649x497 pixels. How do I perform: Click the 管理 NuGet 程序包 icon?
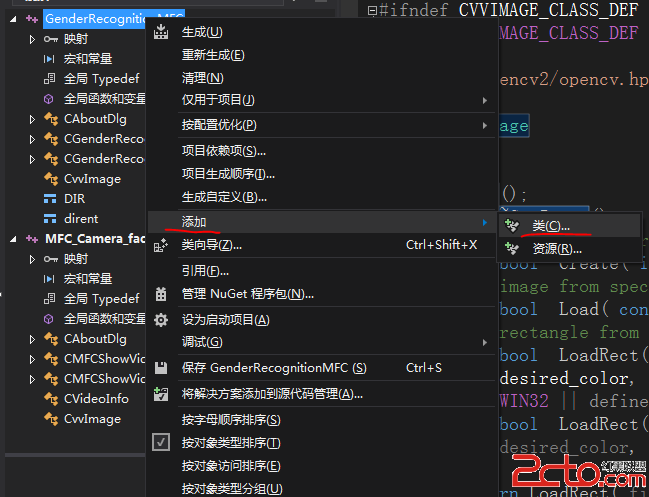click(161, 294)
